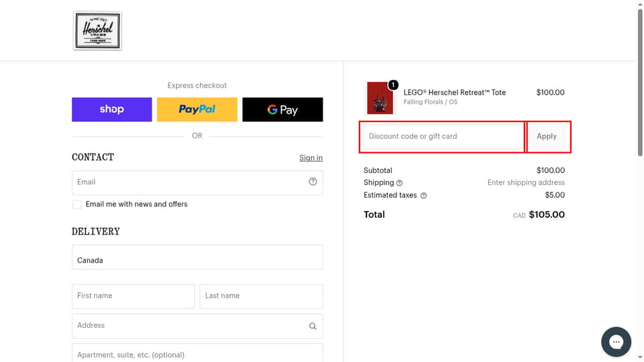Click the Falling Florals / OS variant text
644x362 pixels.
click(x=431, y=102)
